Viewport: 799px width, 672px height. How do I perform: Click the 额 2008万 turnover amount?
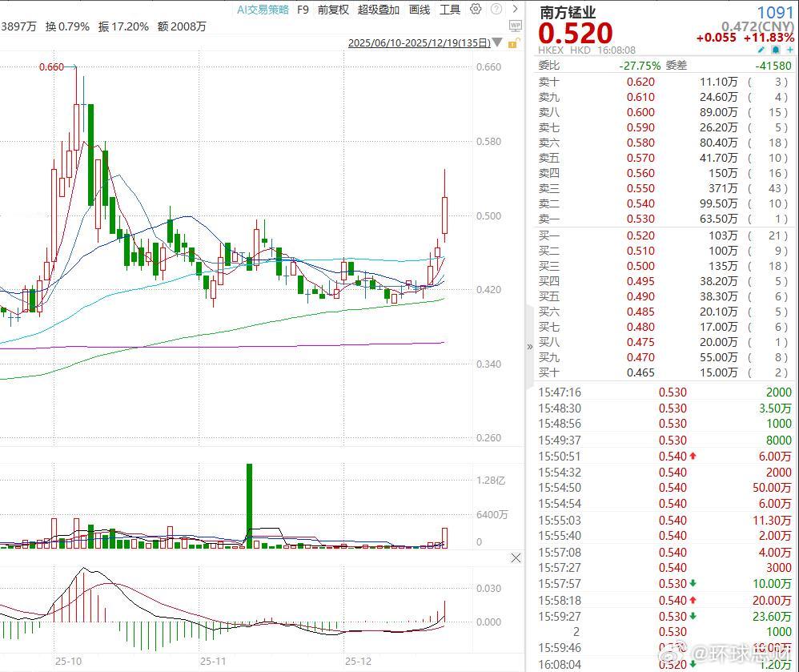pos(182,26)
